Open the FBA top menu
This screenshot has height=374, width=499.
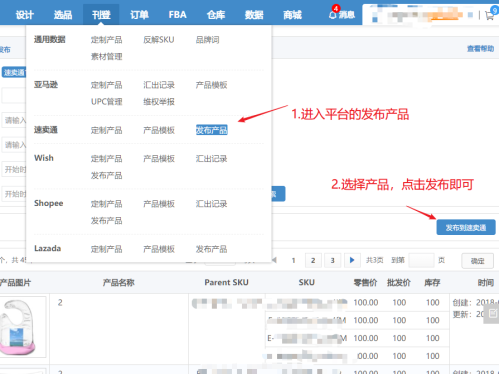tap(177, 15)
